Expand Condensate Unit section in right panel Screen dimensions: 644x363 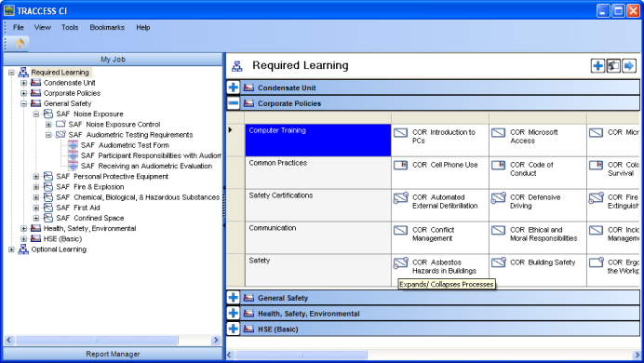(233, 87)
